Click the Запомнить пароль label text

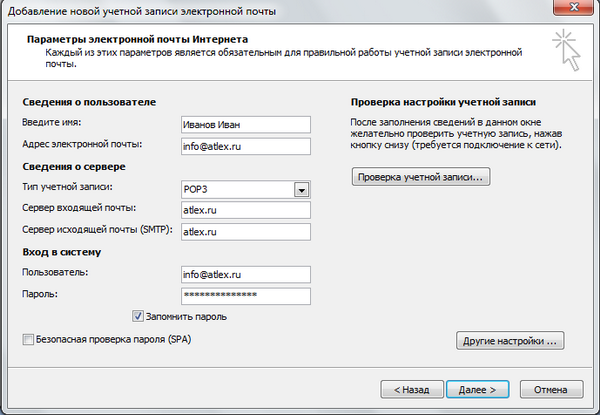tap(186, 317)
